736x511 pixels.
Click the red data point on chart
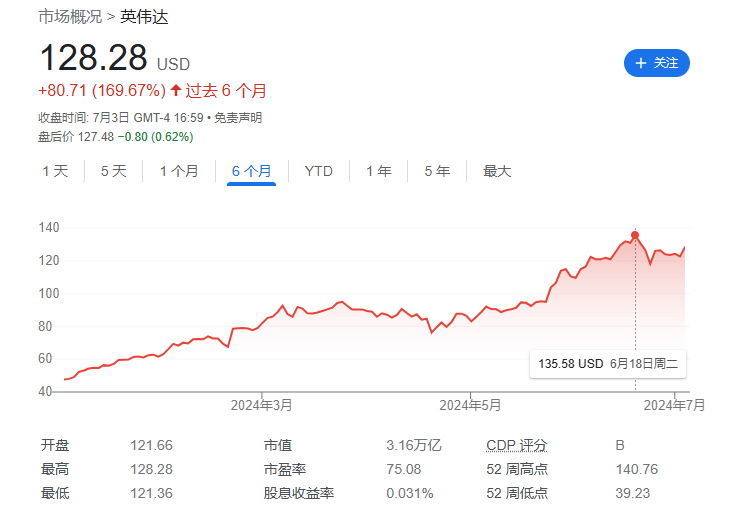pyautogui.click(x=635, y=235)
